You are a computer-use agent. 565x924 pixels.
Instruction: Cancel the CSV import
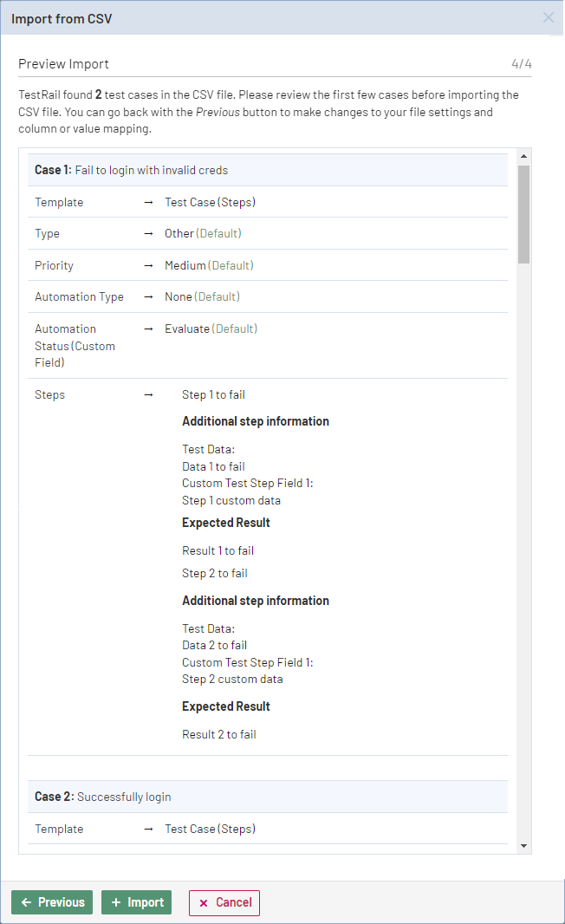224,902
